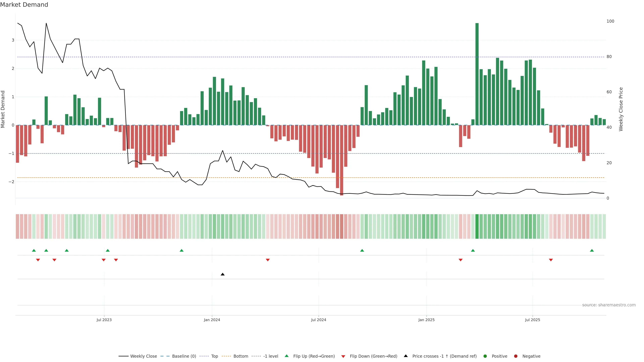Click the last green flip-up marker
644x362 pixels.
(x=592, y=250)
